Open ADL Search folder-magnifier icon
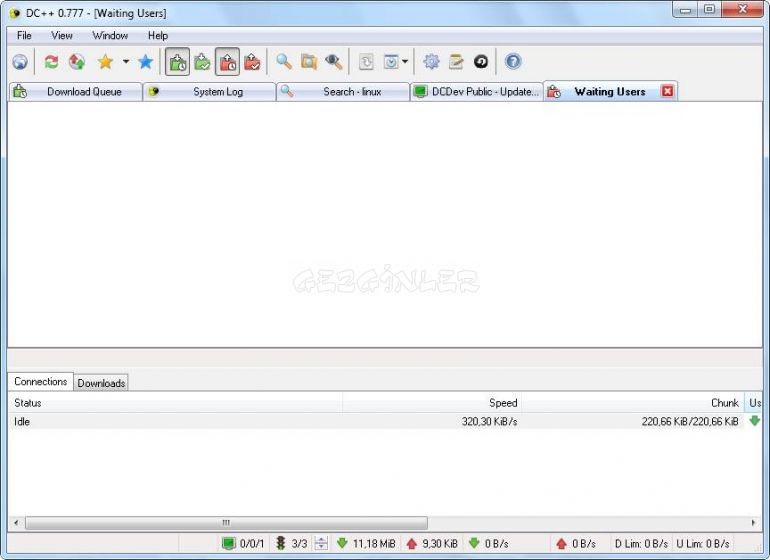 309,62
